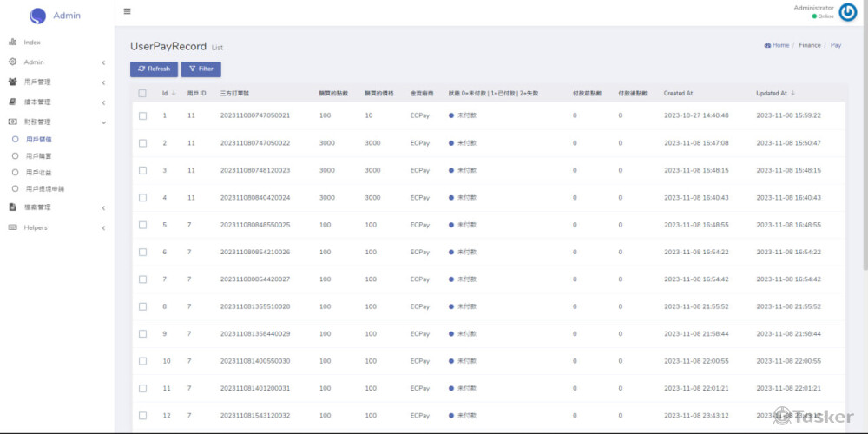This screenshot has width=868, height=434.
Task: Tick the checkbox for row Id 1
Action: click(x=142, y=115)
